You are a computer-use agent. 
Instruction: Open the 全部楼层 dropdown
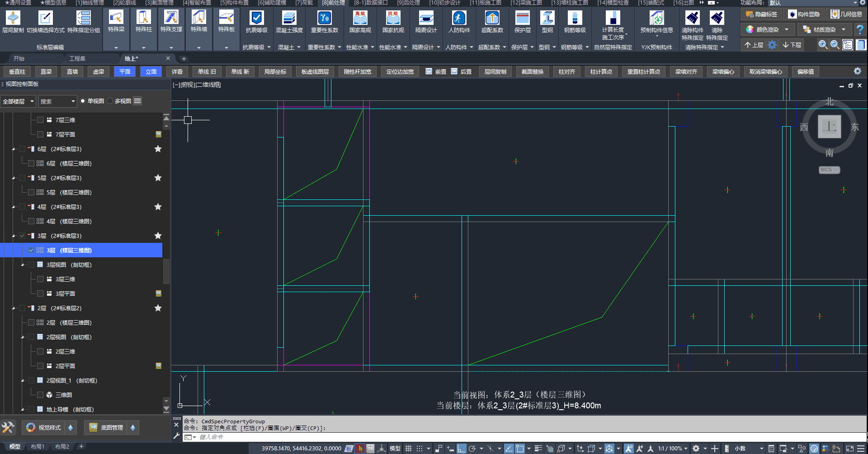18,101
